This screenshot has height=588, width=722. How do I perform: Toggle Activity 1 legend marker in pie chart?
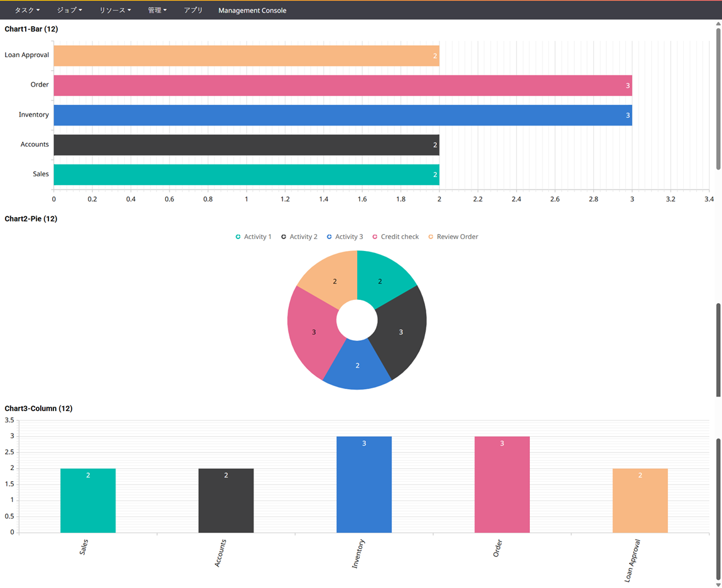[x=238, y=237]
